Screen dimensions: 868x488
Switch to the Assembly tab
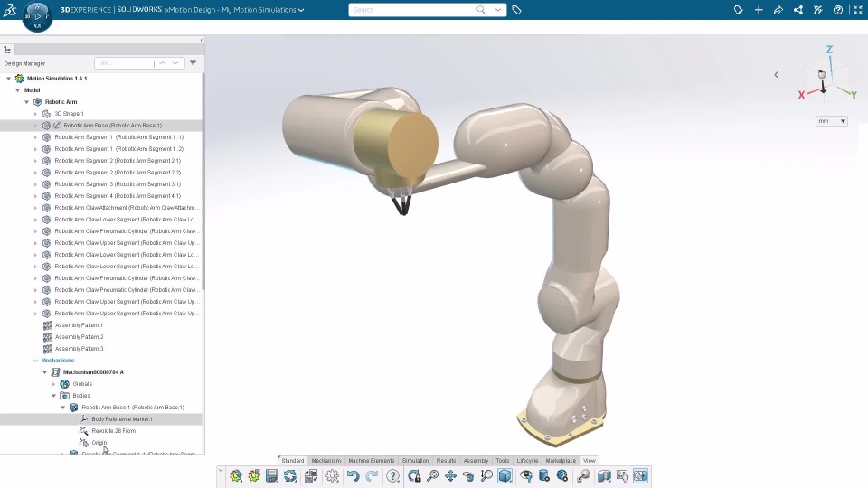[x=476, y=460]
